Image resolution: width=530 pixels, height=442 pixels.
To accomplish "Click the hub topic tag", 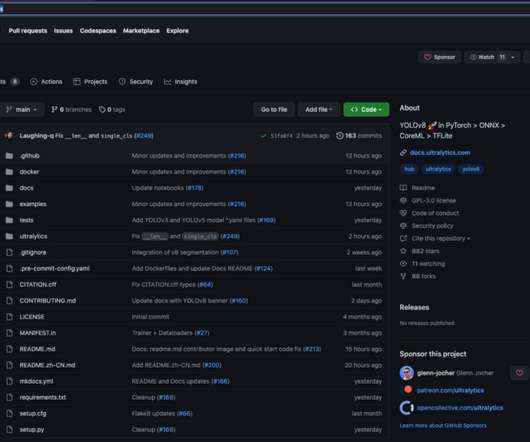I will click(x=409, y=169).
